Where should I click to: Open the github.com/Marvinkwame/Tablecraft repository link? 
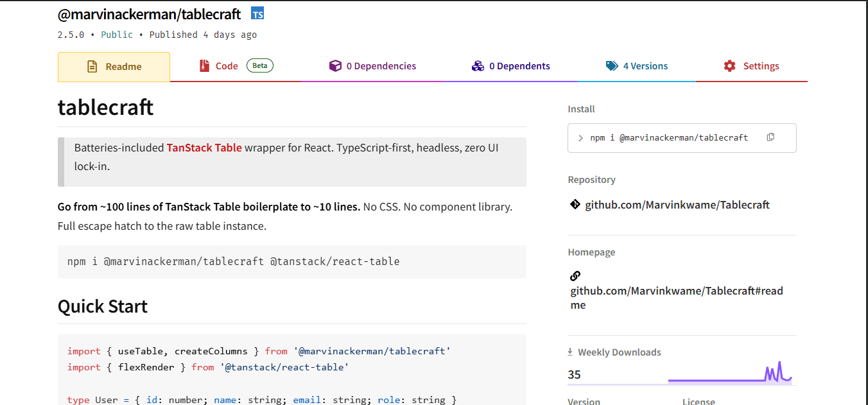tap(677, 205)
